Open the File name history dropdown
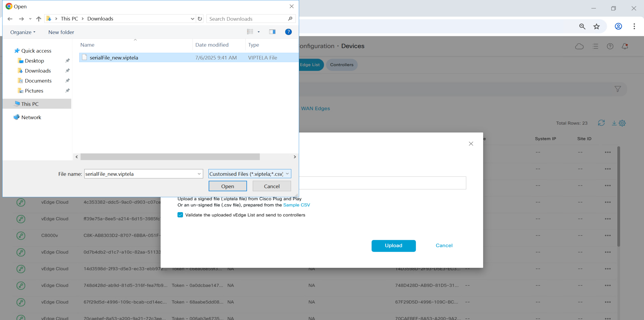644x320 pixels. [199, 174]
